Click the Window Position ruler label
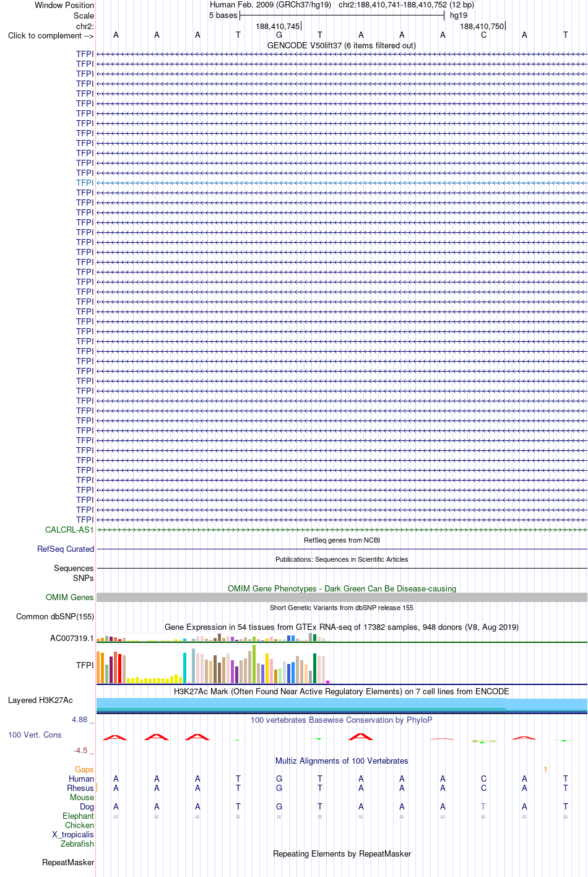Image resolution: width=588 pixels, height=877 pixels. [x=64, y=5]
